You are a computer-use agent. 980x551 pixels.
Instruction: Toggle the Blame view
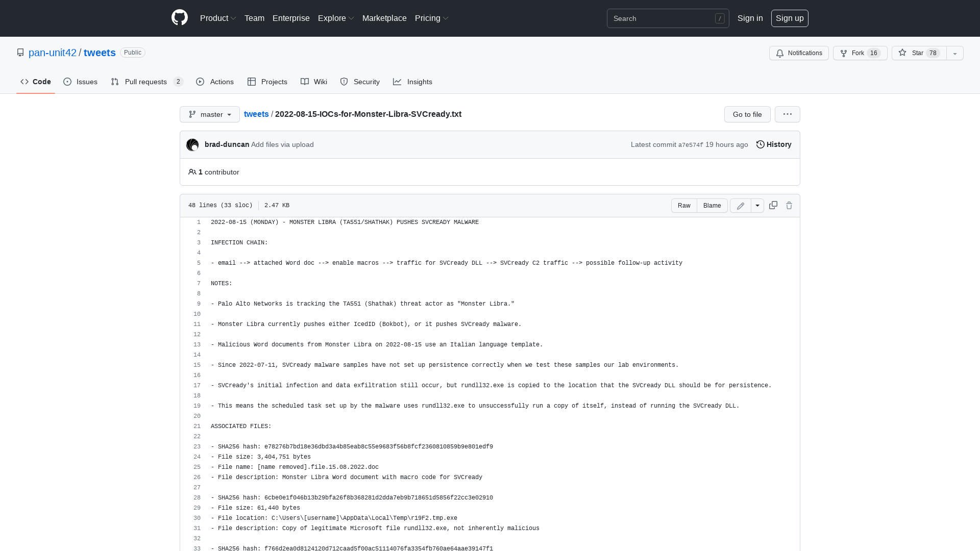pyautogui.click(x=712, y=206)
